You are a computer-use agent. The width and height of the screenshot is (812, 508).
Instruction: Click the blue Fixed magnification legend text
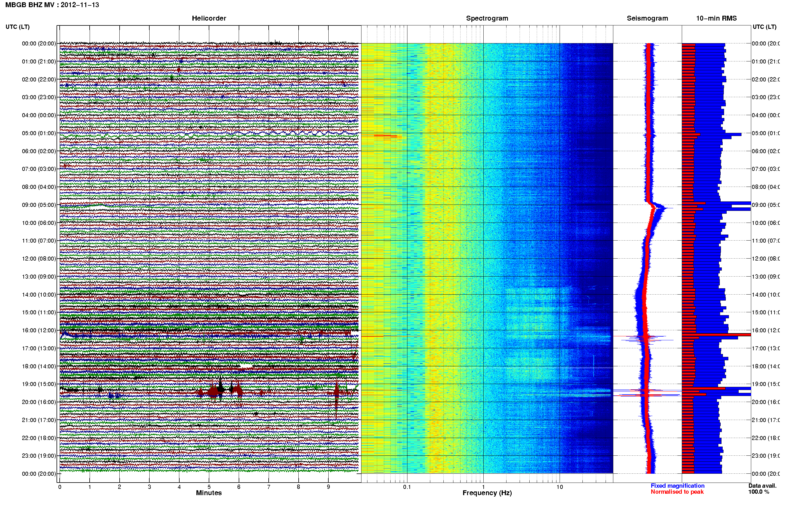tap(678, 486)
